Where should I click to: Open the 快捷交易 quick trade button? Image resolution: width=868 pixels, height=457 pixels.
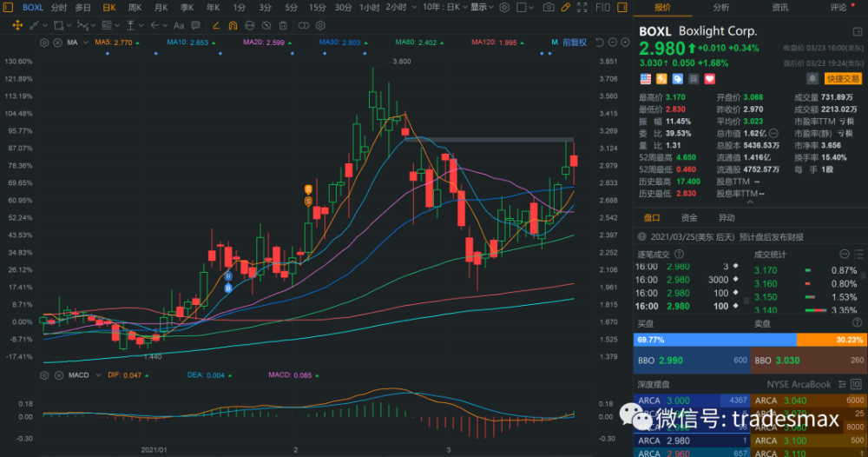point(843,79)
